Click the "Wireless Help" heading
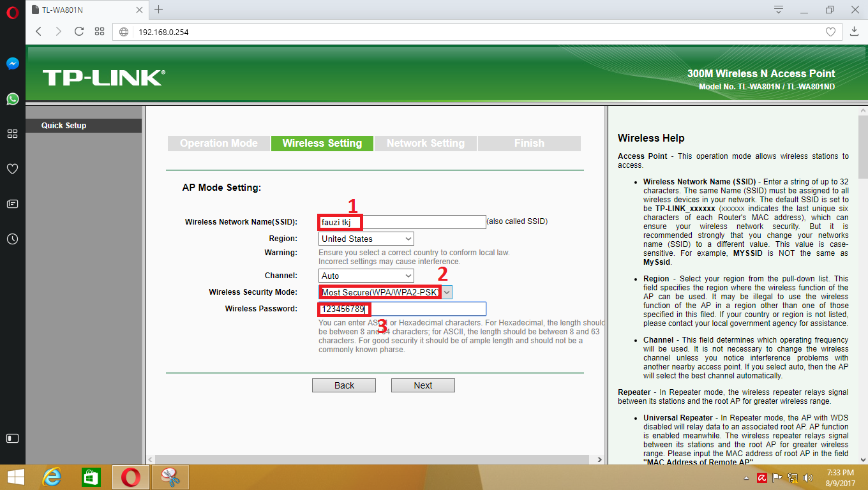Image resolution: width=868 pixels, height=490 pixels. [x=651, y=138]
